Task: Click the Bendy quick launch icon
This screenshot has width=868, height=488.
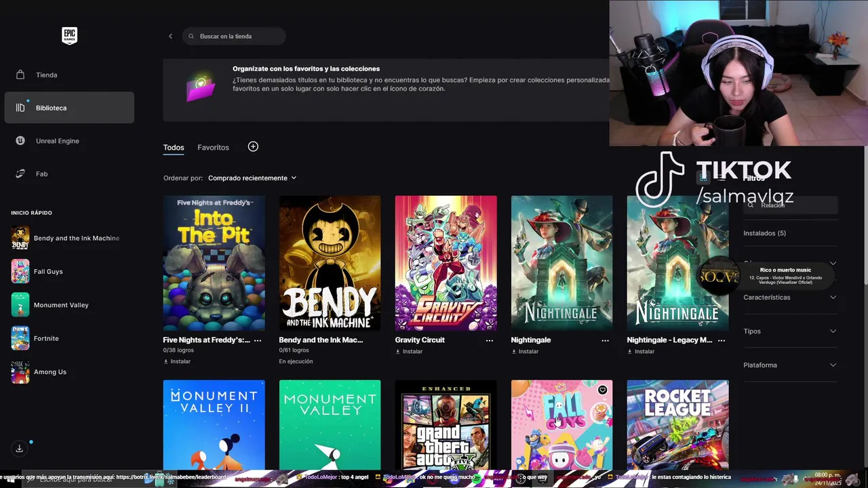Action: click(x=20, y=238)
